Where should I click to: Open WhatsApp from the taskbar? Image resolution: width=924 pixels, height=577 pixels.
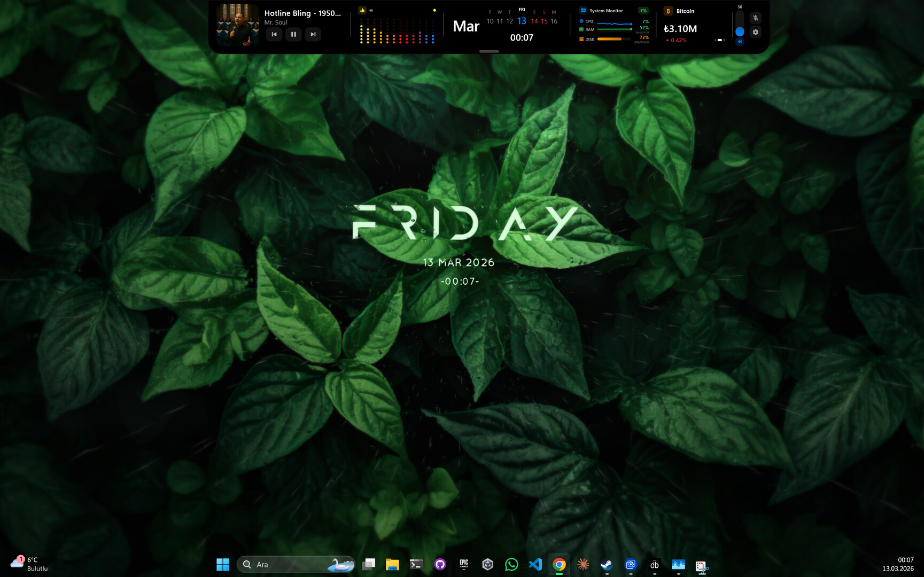pos(511,564)
